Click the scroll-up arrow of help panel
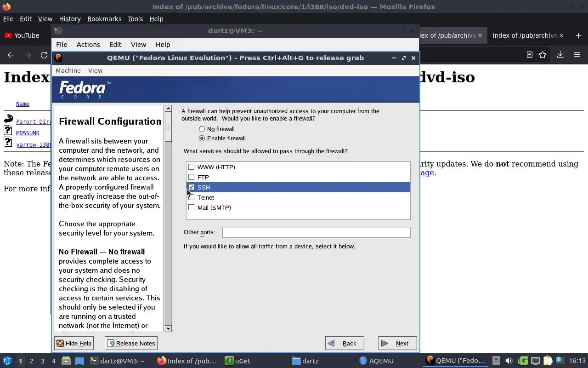588x368 pixels. coord(168,109)
